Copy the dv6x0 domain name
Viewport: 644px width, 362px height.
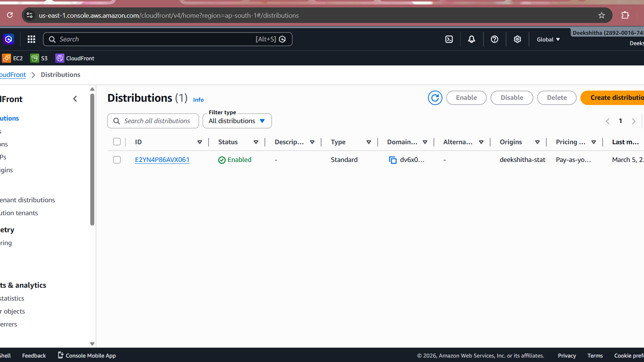392,160
